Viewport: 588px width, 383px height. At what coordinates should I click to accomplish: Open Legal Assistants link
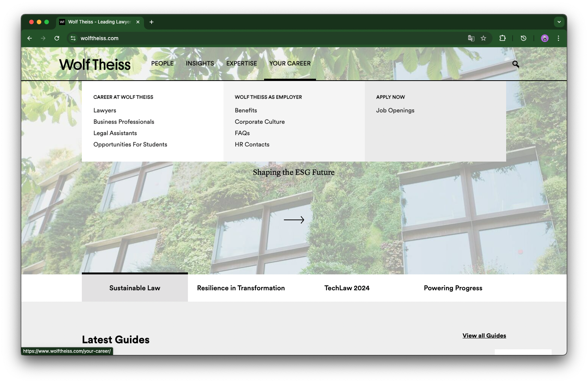coord(115,133)
